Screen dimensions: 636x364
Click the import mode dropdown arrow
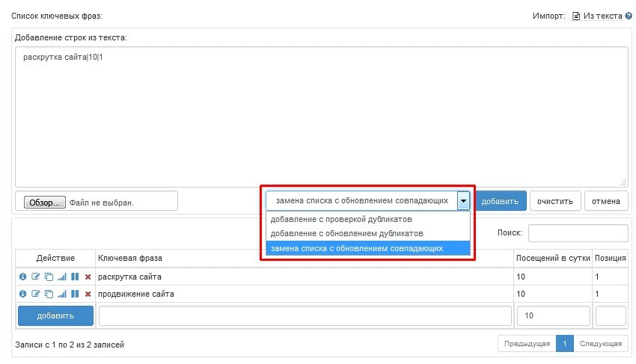click(464, 200)
